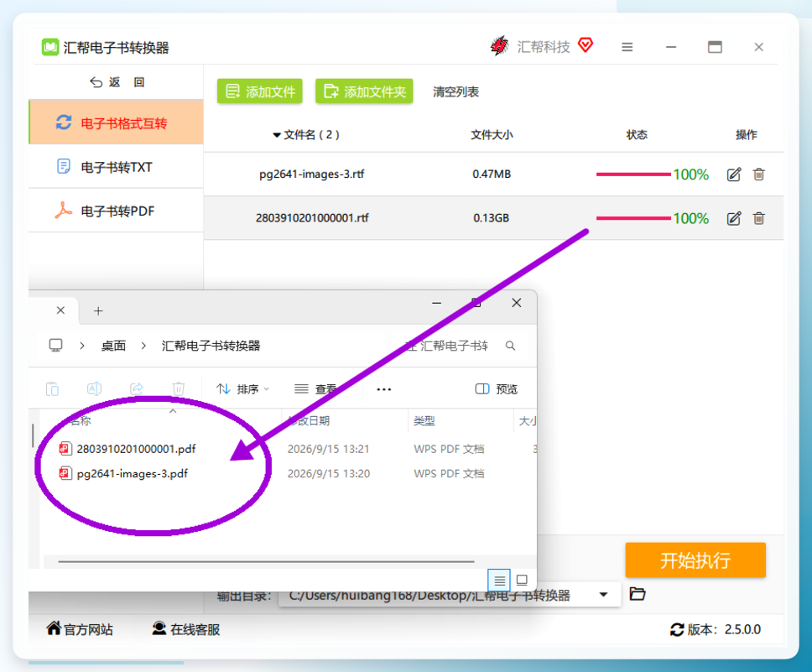Viewport: 812px width, 672px height.
Task: Click the delete icon in the Explorer toolbar
Action: (x=178, y=388)
